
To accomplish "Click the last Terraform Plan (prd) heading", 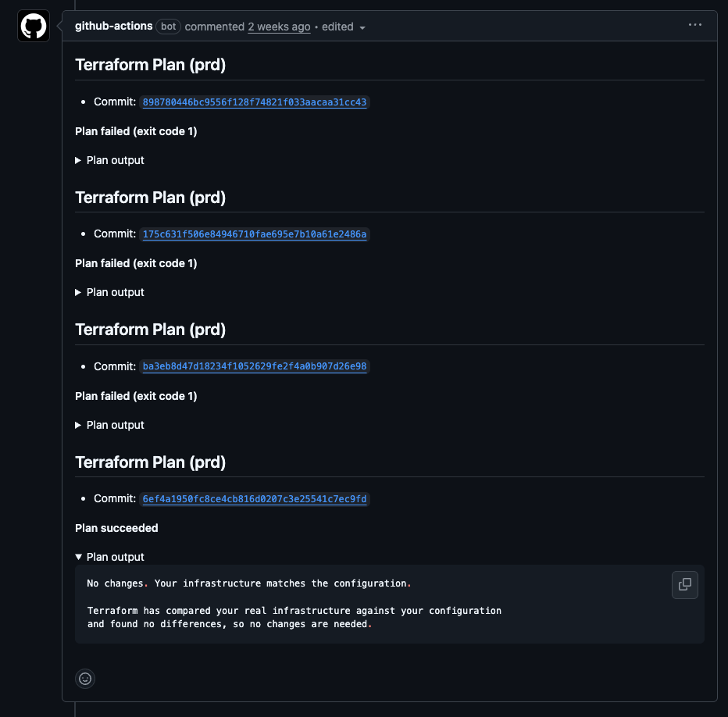I will [x=150, y=462].
